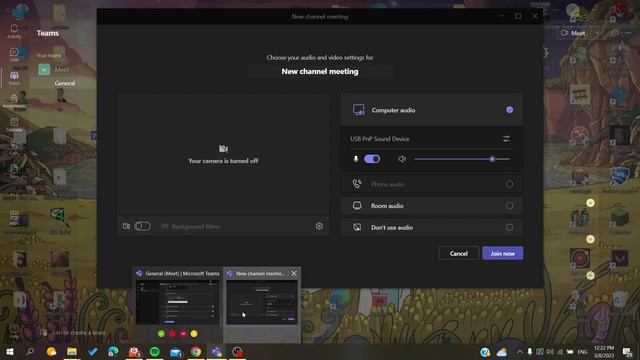Open File Explorer from taskbar
This screenshot has height=360, width=640.
click(72, 351)
